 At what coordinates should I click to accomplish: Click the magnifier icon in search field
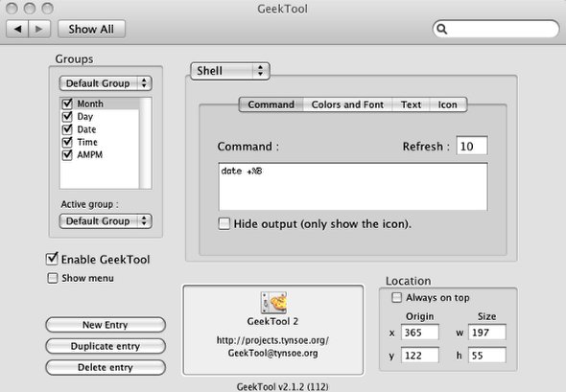pyautogui.click(x=442, y=29)
